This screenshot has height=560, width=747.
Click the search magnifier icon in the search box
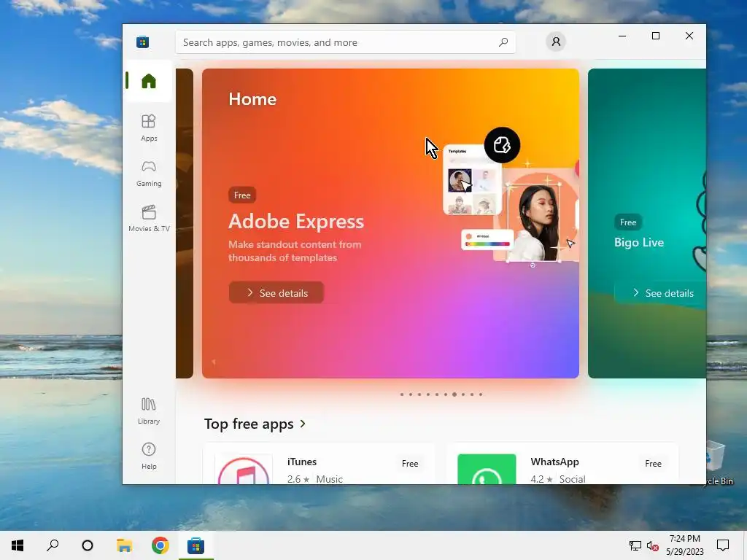click(503, 42)
